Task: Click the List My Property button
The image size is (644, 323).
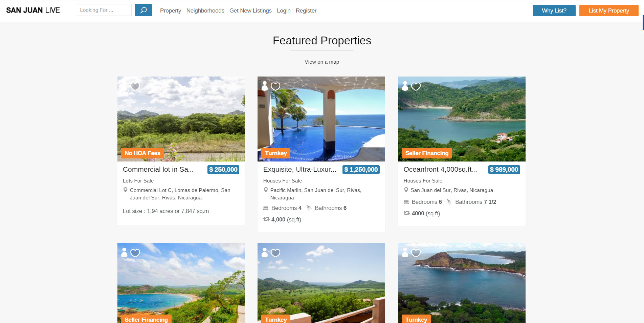Action: 609,10
